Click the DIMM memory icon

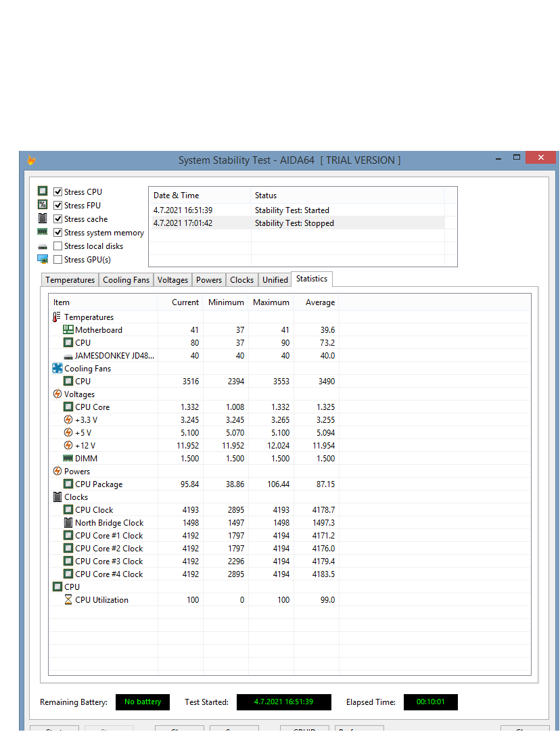(68, 459)
